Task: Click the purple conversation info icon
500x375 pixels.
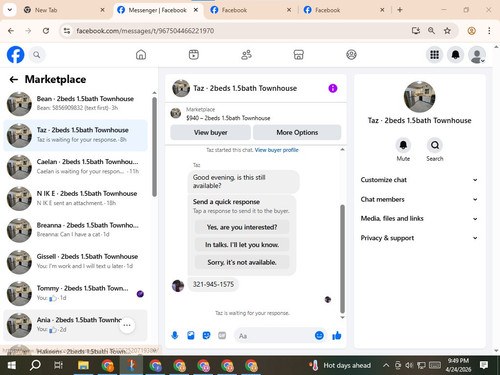Action: point(333,88)
